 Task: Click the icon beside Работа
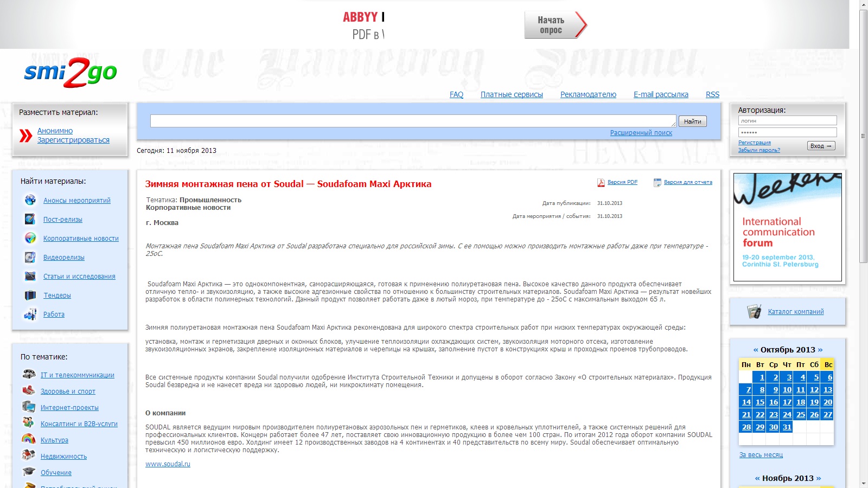point(30,314)
